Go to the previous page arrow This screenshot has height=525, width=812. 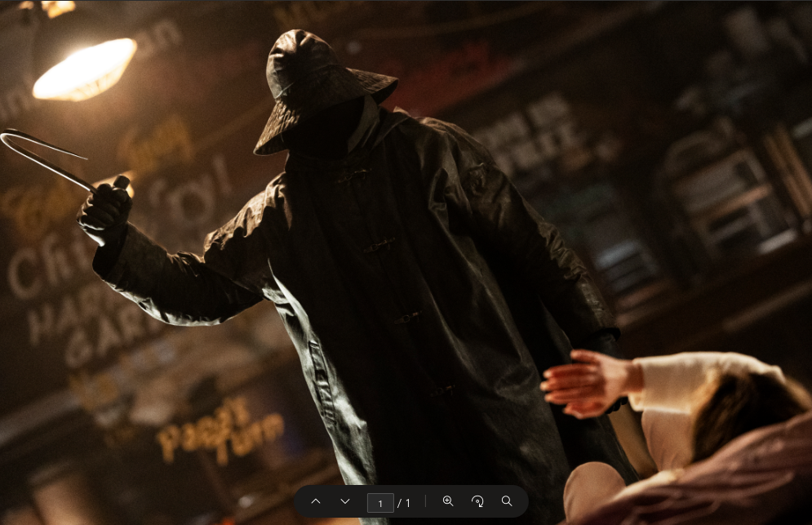pos(316,501)
